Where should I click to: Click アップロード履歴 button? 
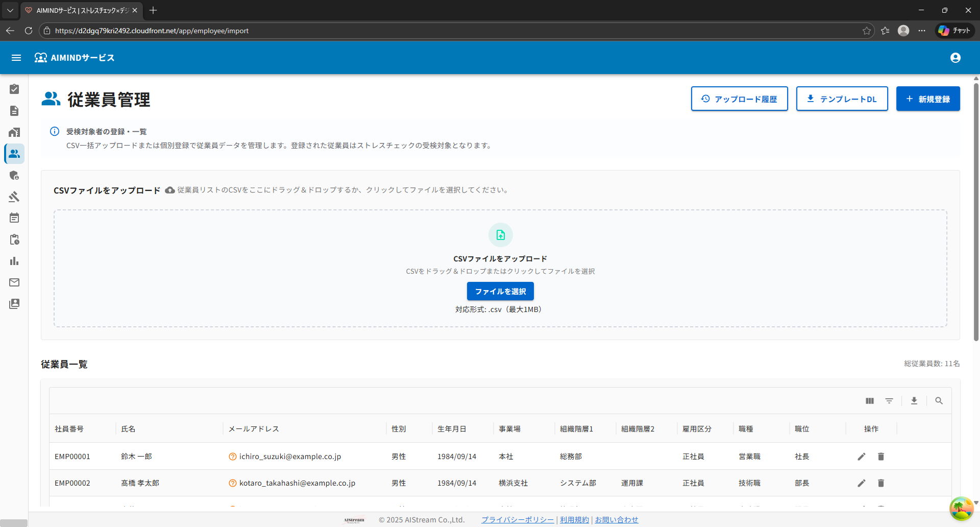pyautogui.click(x=740, y=99)
